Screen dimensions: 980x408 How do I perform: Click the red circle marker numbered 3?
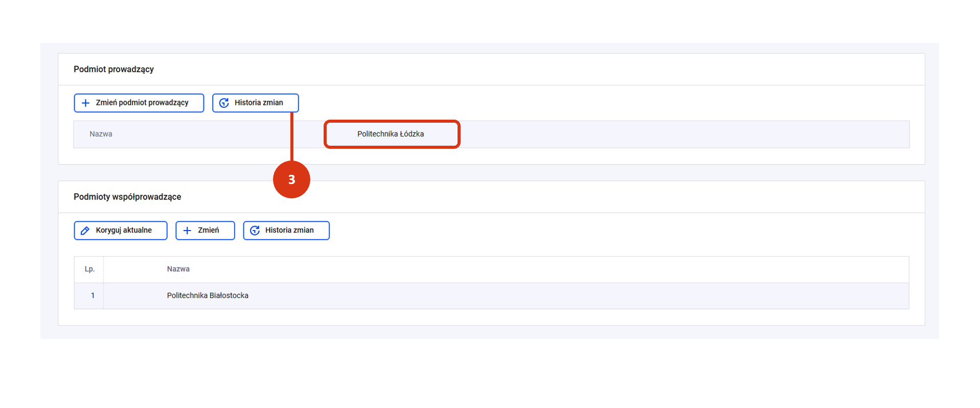(291, 179)
